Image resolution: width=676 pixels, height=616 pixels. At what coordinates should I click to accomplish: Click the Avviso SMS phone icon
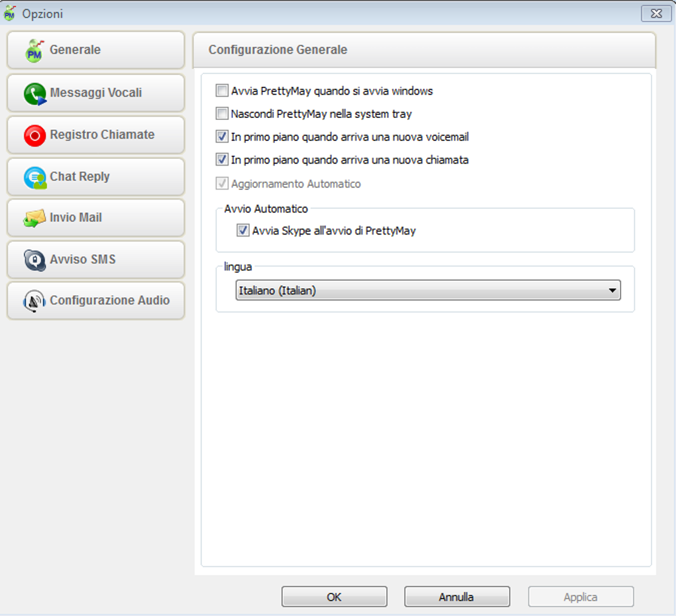coord(35,260)
